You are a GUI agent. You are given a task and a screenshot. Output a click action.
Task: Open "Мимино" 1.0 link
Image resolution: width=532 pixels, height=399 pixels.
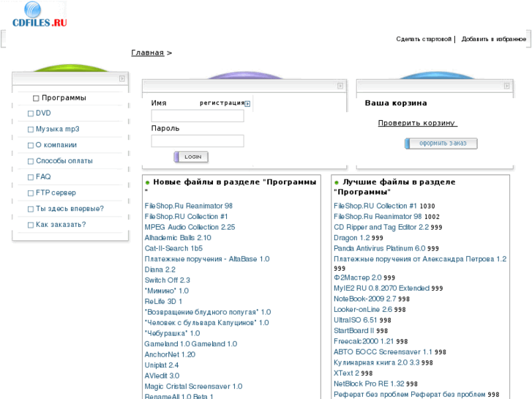(x=167, y=291)
